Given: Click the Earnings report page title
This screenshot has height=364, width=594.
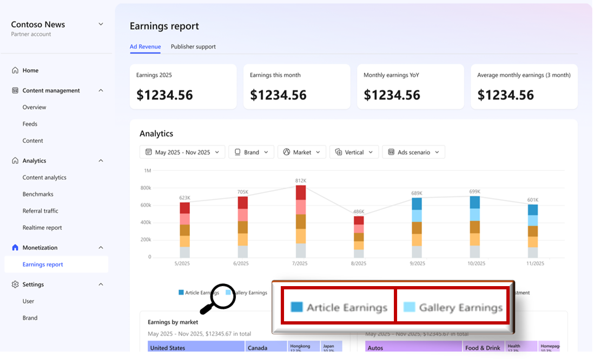Looking at the screenshot, I should [x=164, y=26].
